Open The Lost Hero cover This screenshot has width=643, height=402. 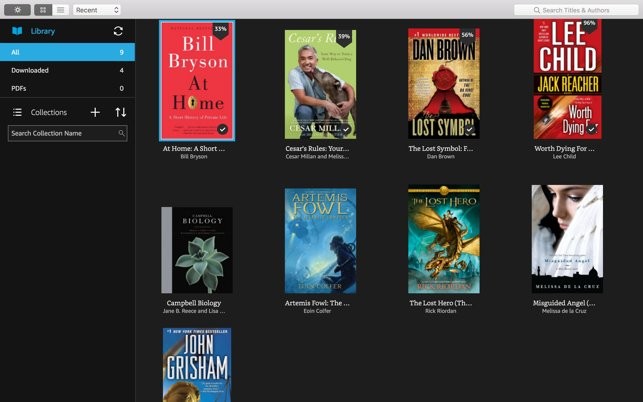click(x=444, y=239)
